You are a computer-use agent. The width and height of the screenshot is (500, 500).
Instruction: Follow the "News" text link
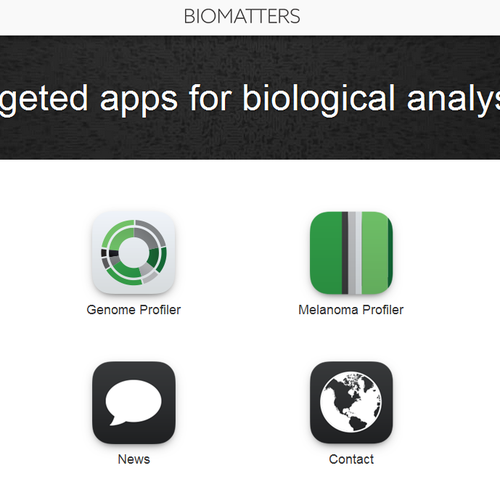coord(134,459)
